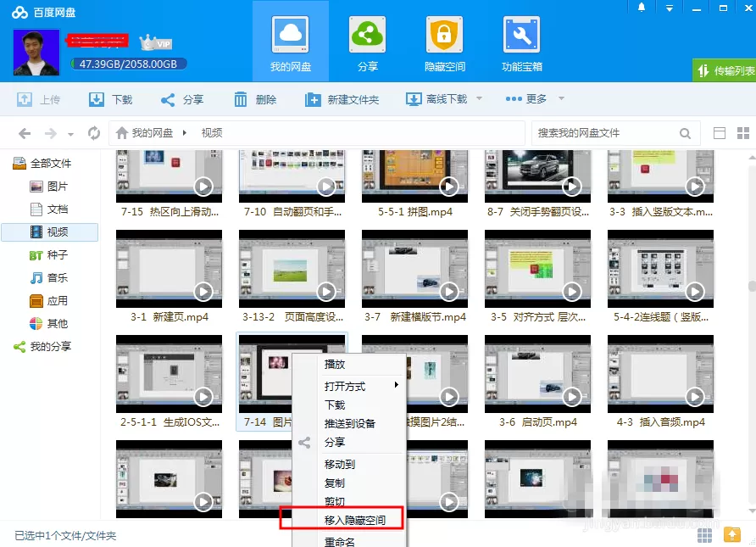Choose 推送到设备 in the context menu
The height and width of the screenshot is (547, 756).
349,423
